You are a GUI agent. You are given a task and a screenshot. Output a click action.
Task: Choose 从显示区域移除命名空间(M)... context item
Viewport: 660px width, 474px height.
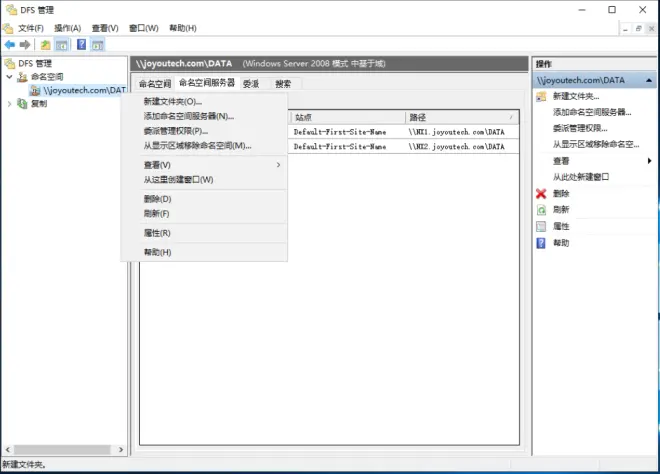coord(204,146)
